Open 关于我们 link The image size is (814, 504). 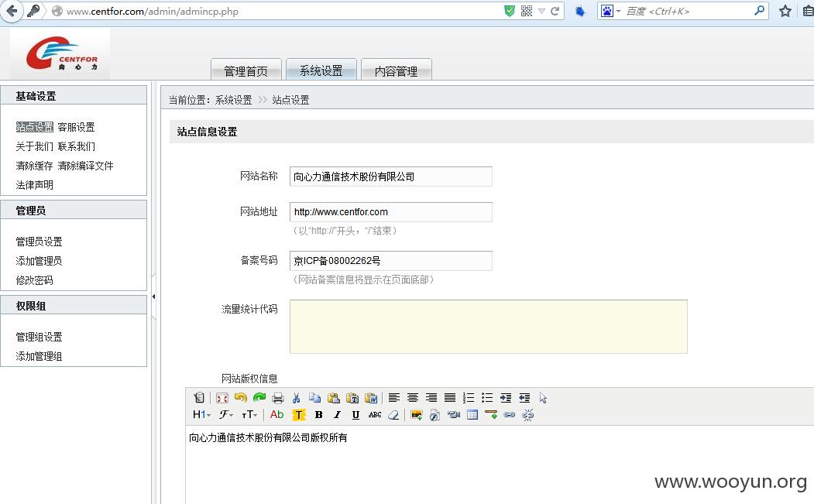pyautogui.click(x=34, y=146)
